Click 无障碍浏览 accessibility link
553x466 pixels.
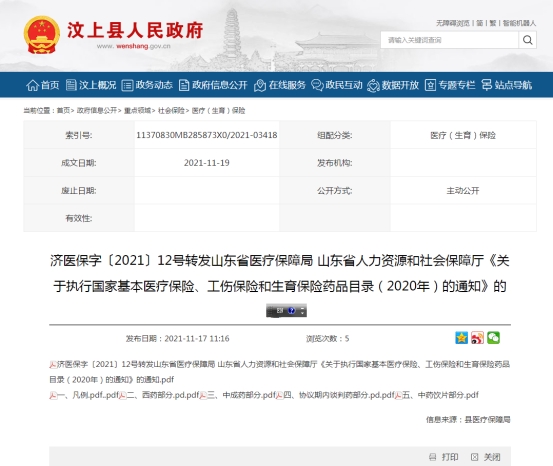coord(453,23)
